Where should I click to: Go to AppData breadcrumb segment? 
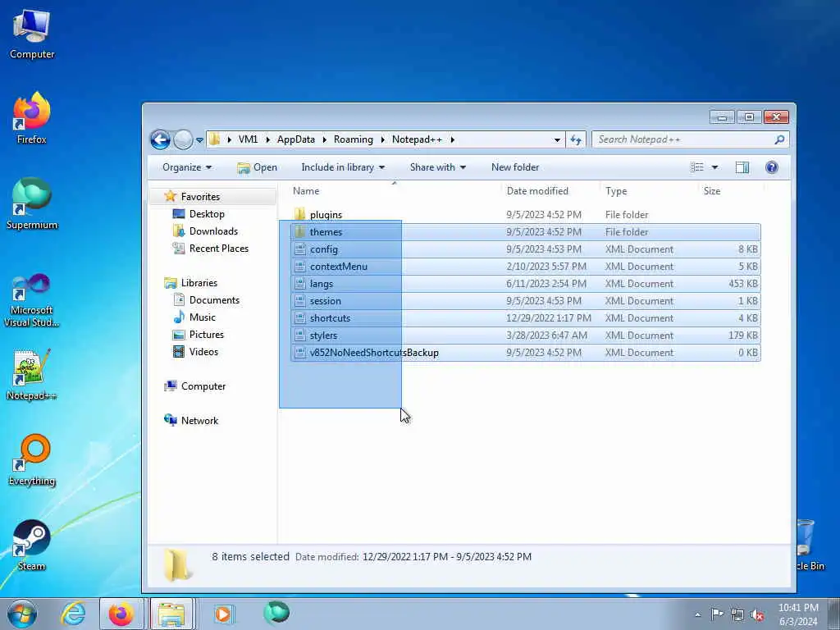(x=295, y=139)
